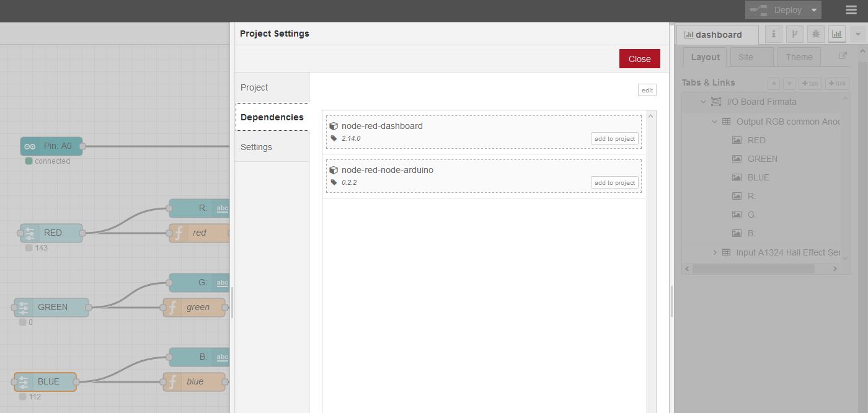Switch to the Settings section
Screen dimensions: 868x413
tap(257, 147)
